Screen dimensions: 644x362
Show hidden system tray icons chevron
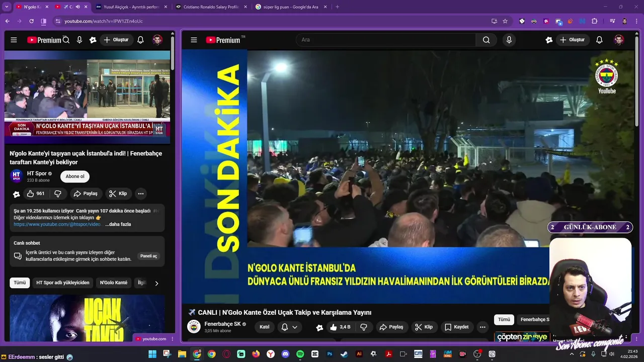coord(572,354)
